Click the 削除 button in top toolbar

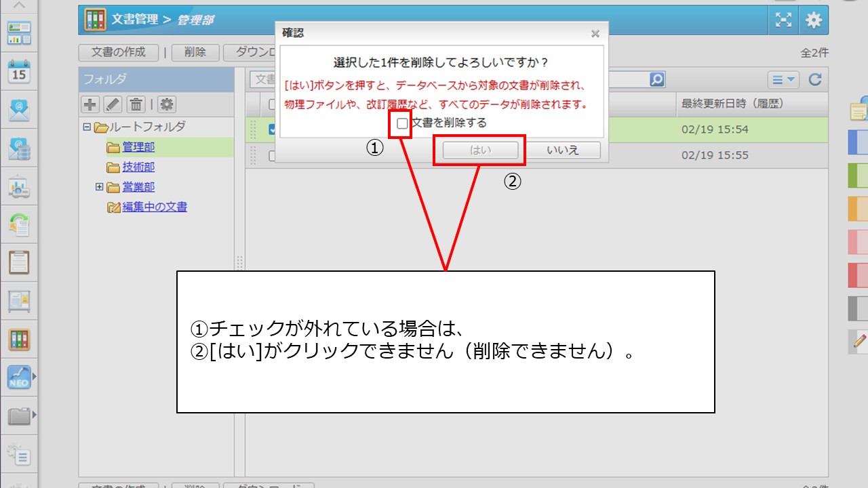195,53
